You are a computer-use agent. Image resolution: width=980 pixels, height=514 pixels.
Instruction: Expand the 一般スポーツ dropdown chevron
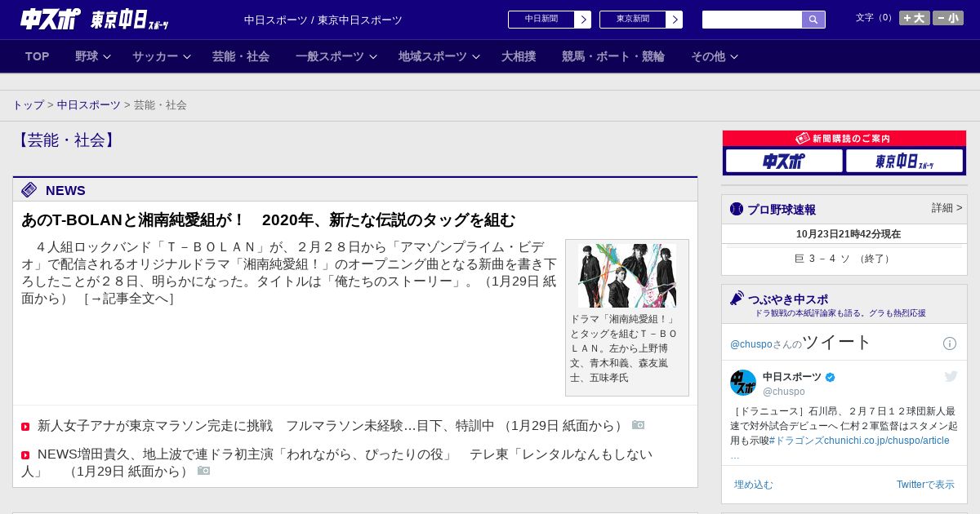(373, 57)
